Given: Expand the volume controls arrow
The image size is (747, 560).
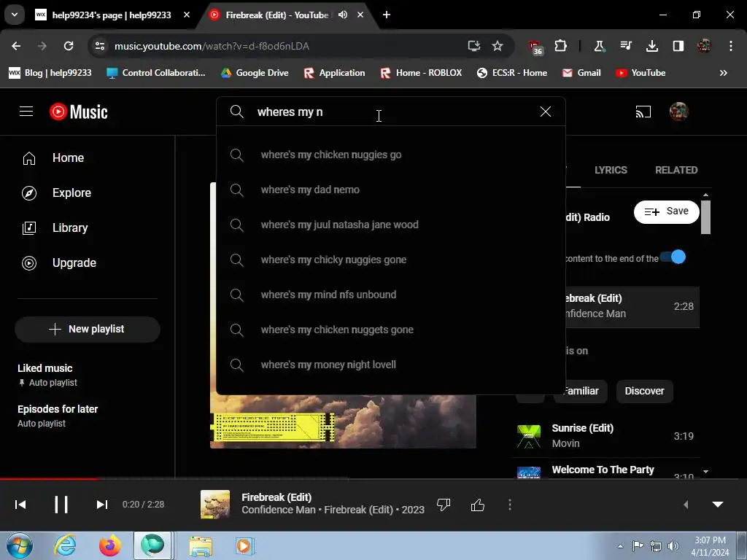Looking at the screenshot, I should tap(686, 505).
